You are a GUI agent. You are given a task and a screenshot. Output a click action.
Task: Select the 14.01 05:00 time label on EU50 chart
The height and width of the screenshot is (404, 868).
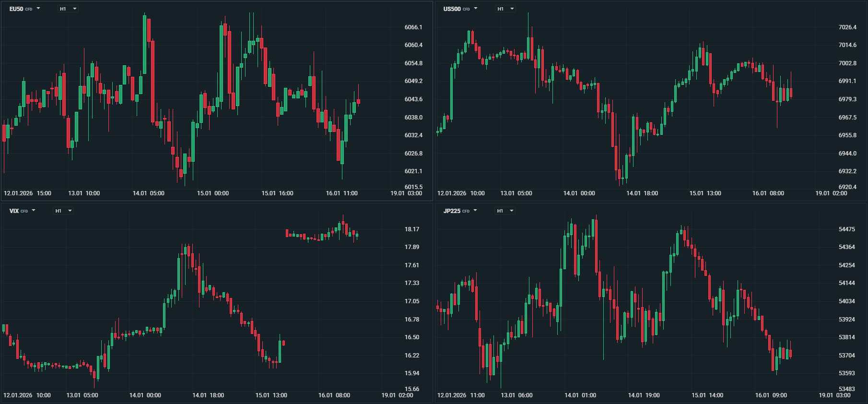click(148, 193)
